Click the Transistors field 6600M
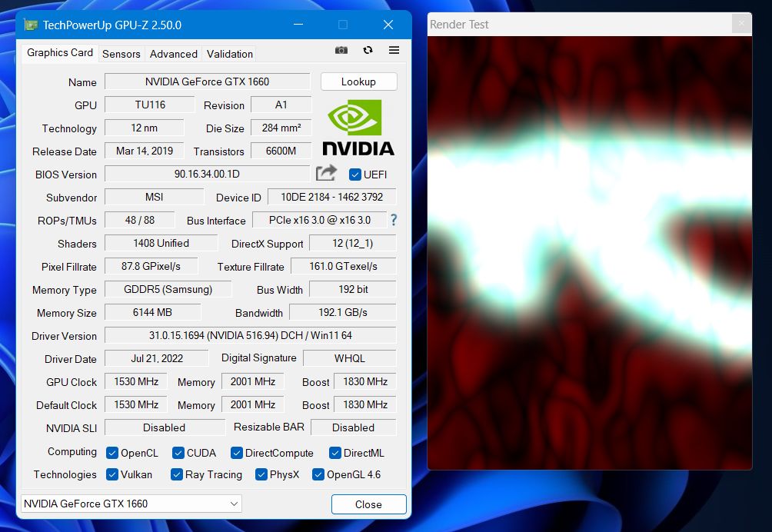 tap(281, 151)
